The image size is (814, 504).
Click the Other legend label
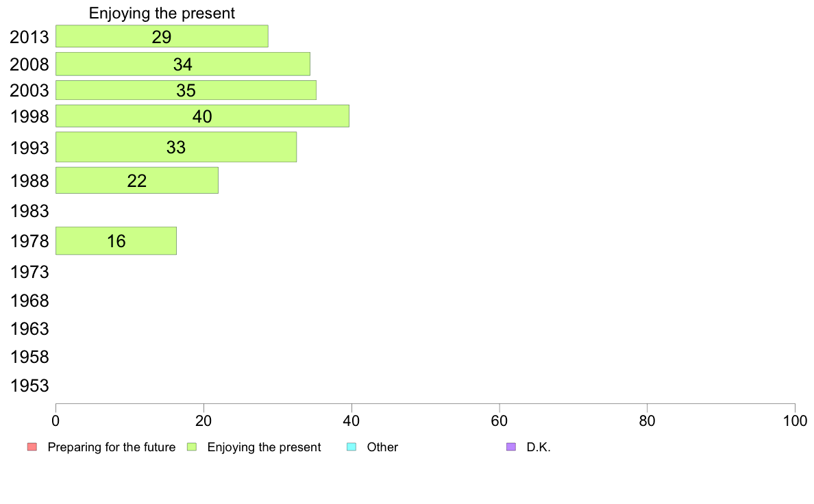click(x=382, y=447)
